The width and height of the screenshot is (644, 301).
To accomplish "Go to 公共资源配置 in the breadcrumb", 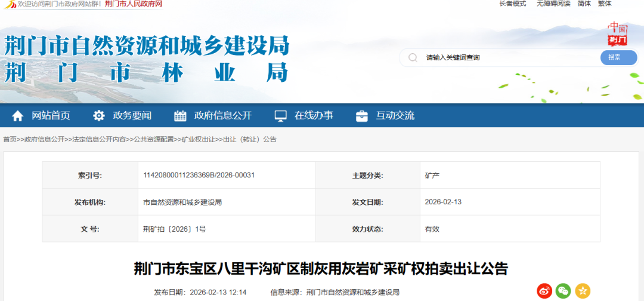I will [154, 139].
